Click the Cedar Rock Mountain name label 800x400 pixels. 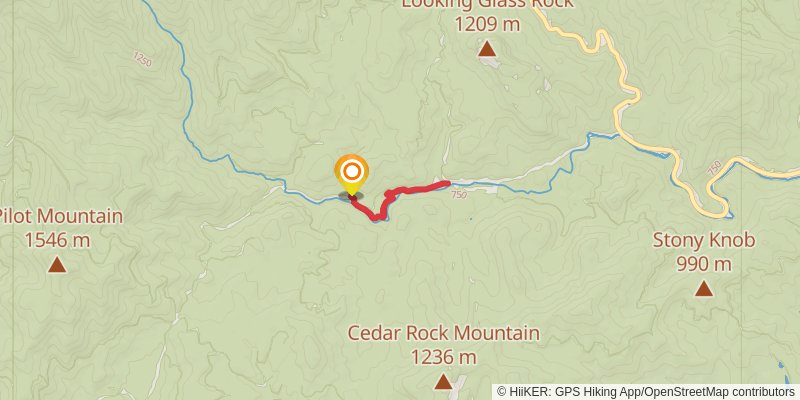coord(443,333)
